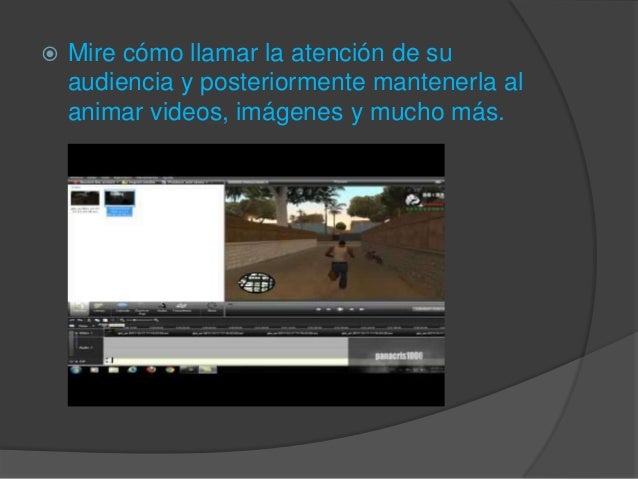The height and width of the screenshot is (479, 638).
Task: Open the Clip Bin tab
Action: click(79, 308)
